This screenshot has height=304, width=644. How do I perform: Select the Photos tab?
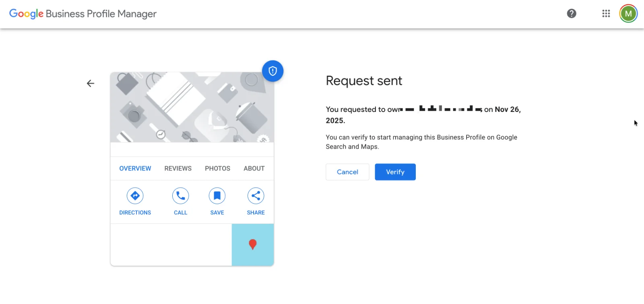(x=217, y=168)
